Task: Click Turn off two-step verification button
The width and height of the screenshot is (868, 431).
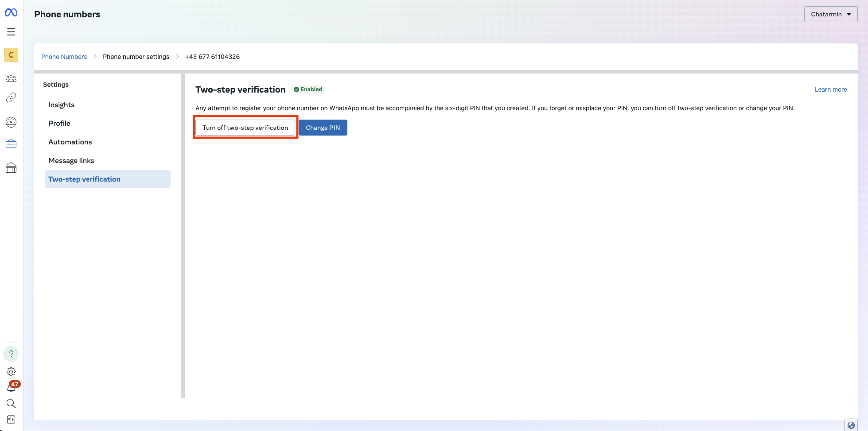Action: [245, 128]
